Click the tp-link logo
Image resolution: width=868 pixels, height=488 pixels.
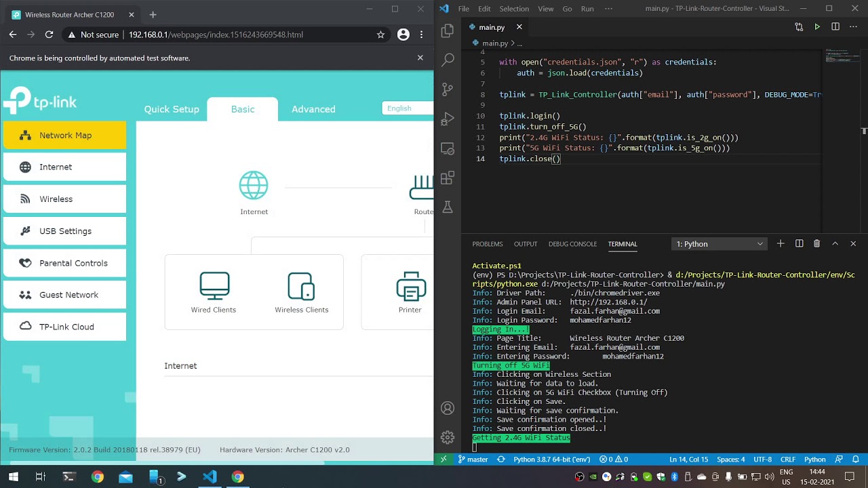pyautogui.click(x=41, y=102)
